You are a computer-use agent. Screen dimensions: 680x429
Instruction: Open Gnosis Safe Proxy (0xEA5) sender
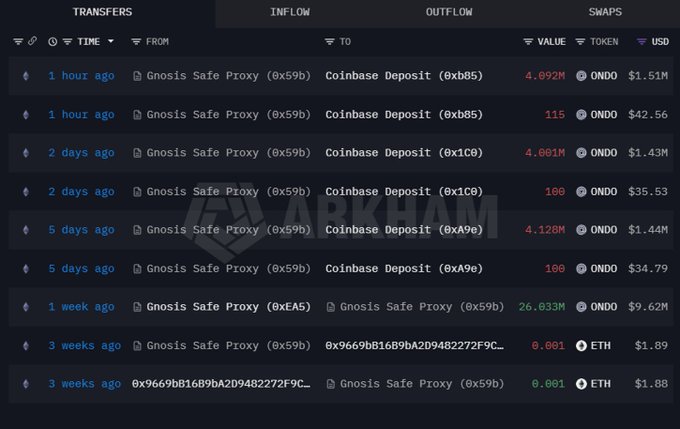coord(229,307)
